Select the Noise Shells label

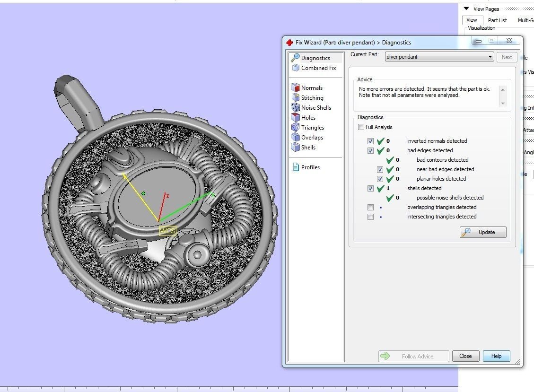(316, 107)
